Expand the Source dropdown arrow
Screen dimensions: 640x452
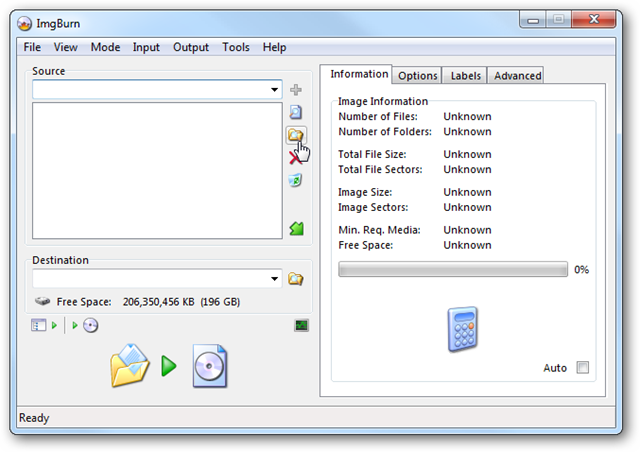(274, 89)
